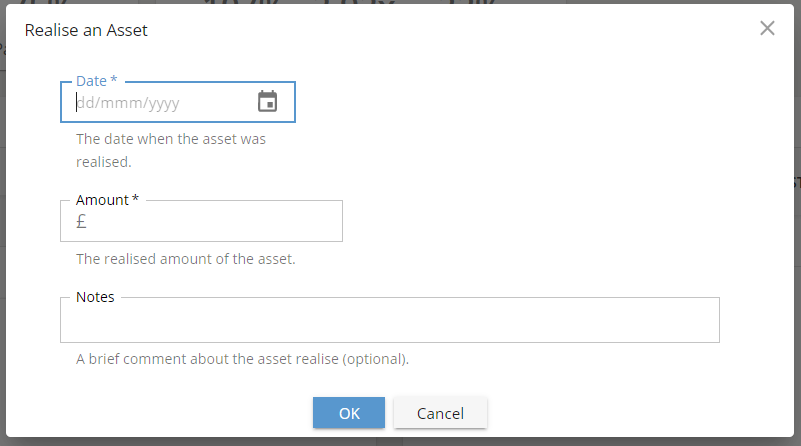Click empty space right of Amount box
Viewport: 801px width, 446px height.
click(531, 221)
